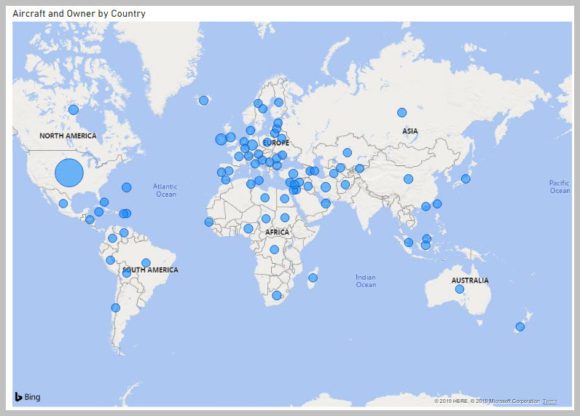
Task: Select the bubble over Iceland
Action: [203, 100]
